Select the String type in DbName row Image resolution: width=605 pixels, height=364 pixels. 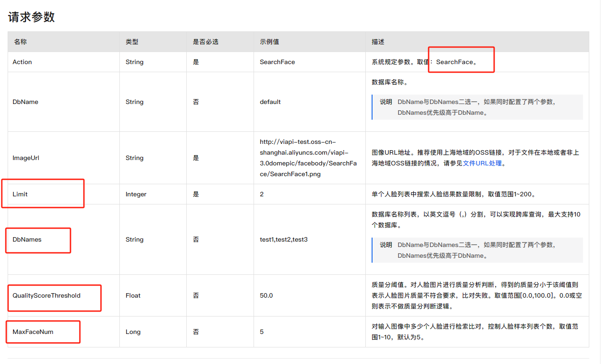point(135,102)
